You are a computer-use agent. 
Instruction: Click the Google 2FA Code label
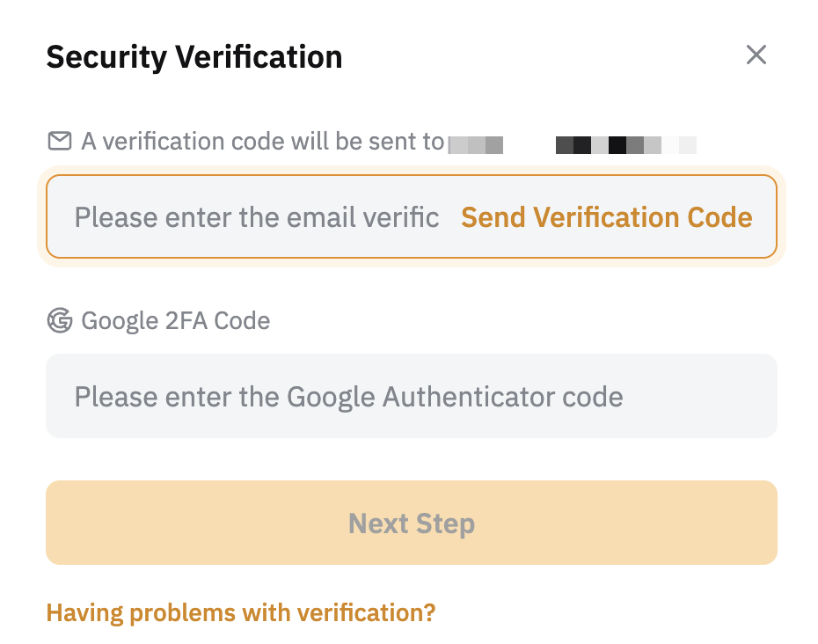point(175,320)
